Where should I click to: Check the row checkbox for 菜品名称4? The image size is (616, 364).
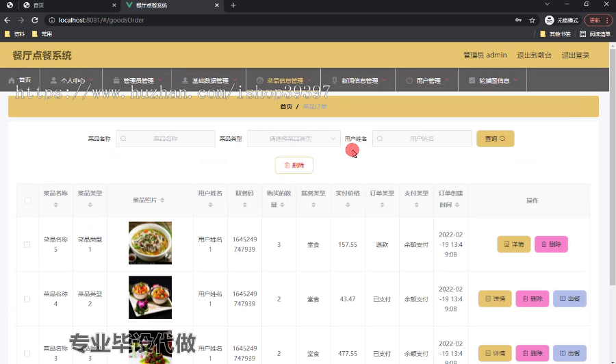tap(27, 299)
